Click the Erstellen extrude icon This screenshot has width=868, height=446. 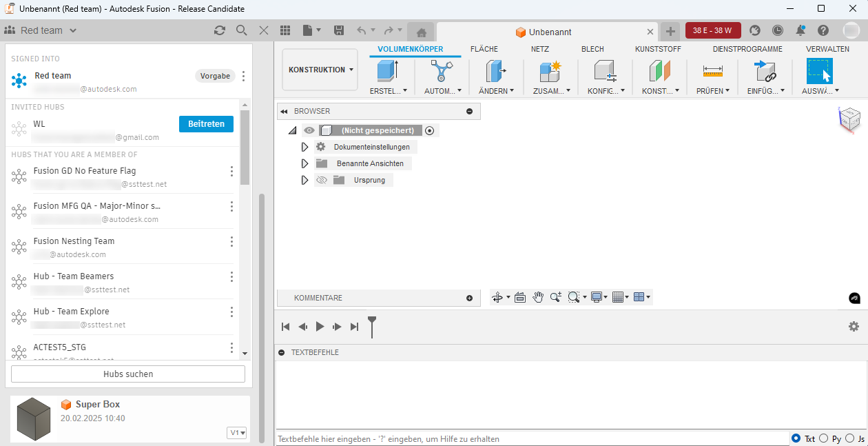point(388,72)
